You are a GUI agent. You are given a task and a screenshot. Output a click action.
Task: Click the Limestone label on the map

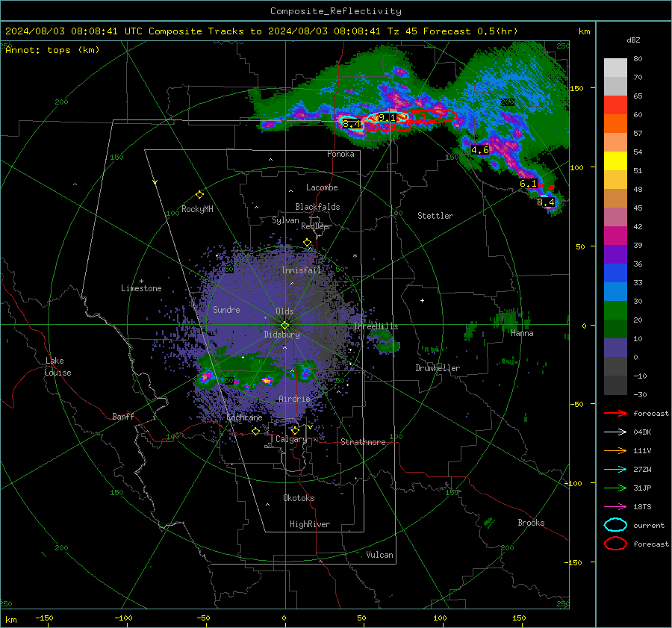pyautogui.click(x=141, y=288)
